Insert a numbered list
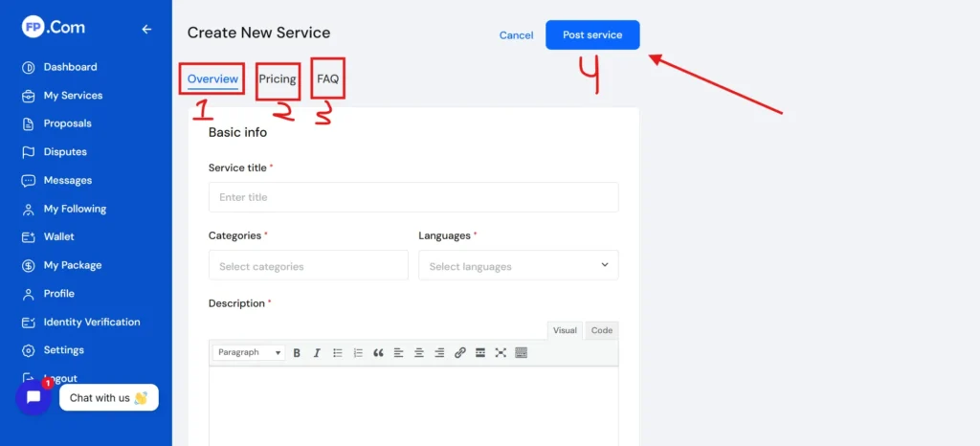Image resolution: width=980 pixels, height=446 pixels. [358, 353]
